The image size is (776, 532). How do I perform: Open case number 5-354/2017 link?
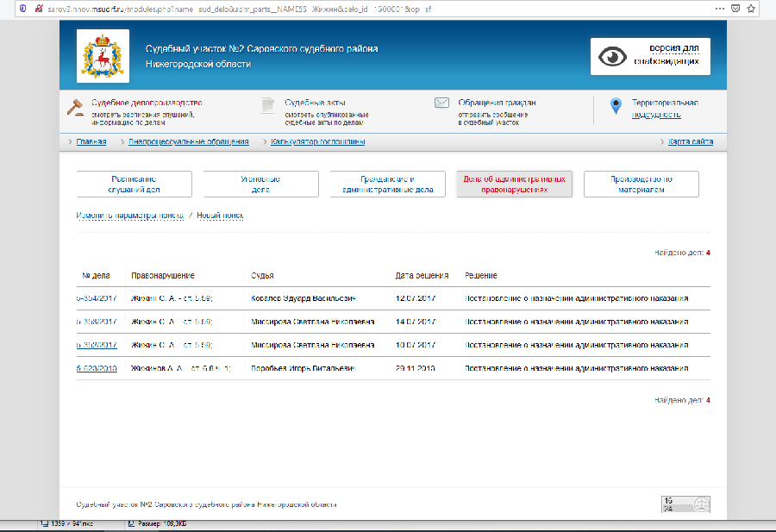tap(96, 298)
